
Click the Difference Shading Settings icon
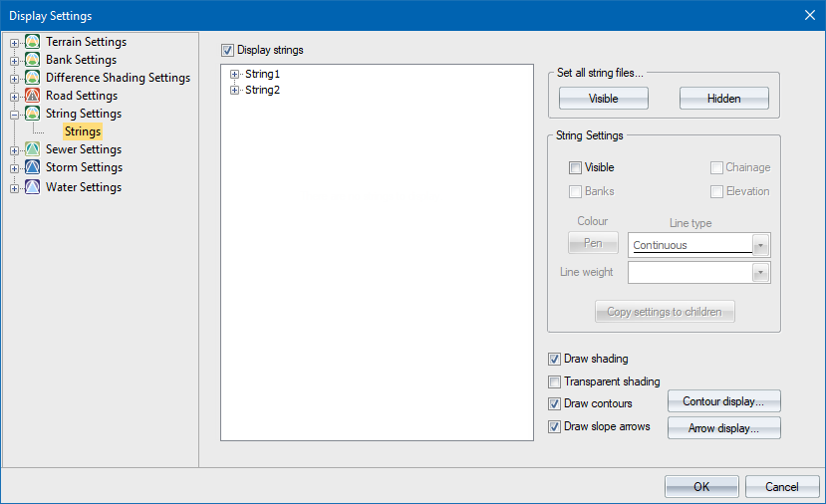[32, 78]
